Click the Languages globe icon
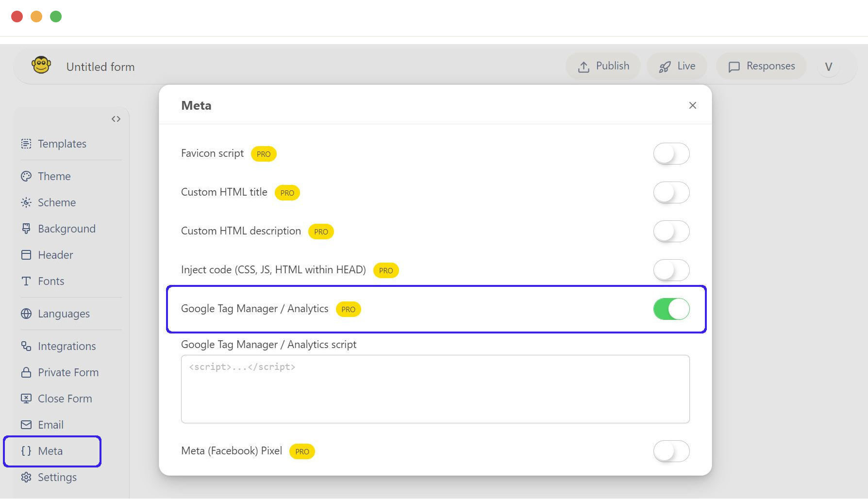The height and width of the screenshot is (499, 868). [x=26, y=314]
